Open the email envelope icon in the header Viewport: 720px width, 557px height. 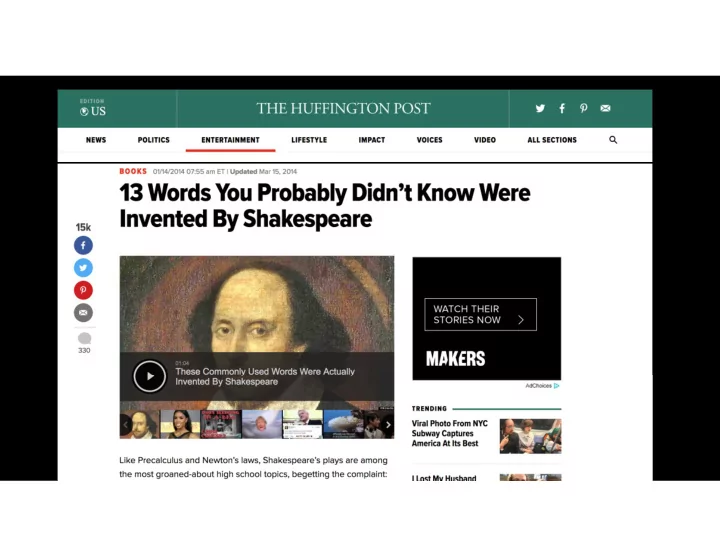[x=605, y=108]
